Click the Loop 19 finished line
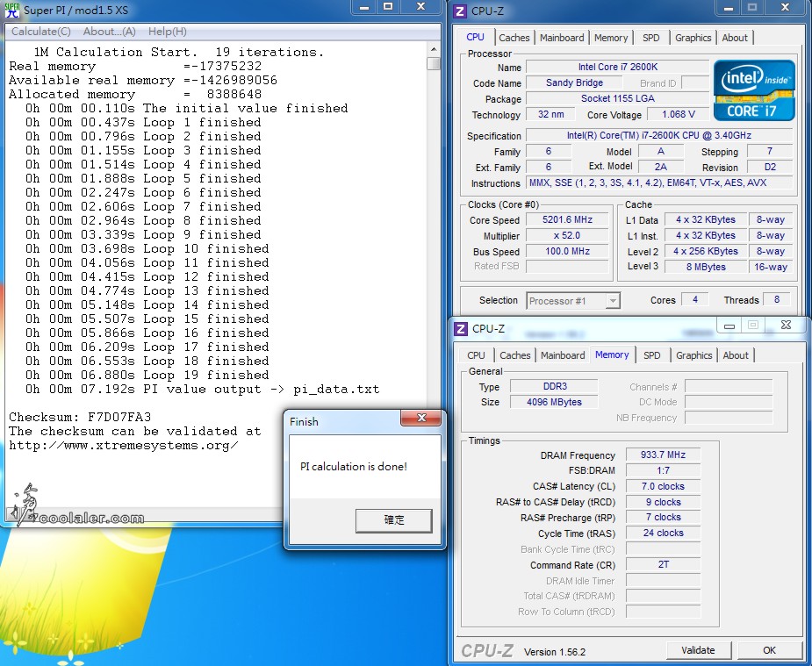Viewport: 812px width, 666px height. pos(147,376)
